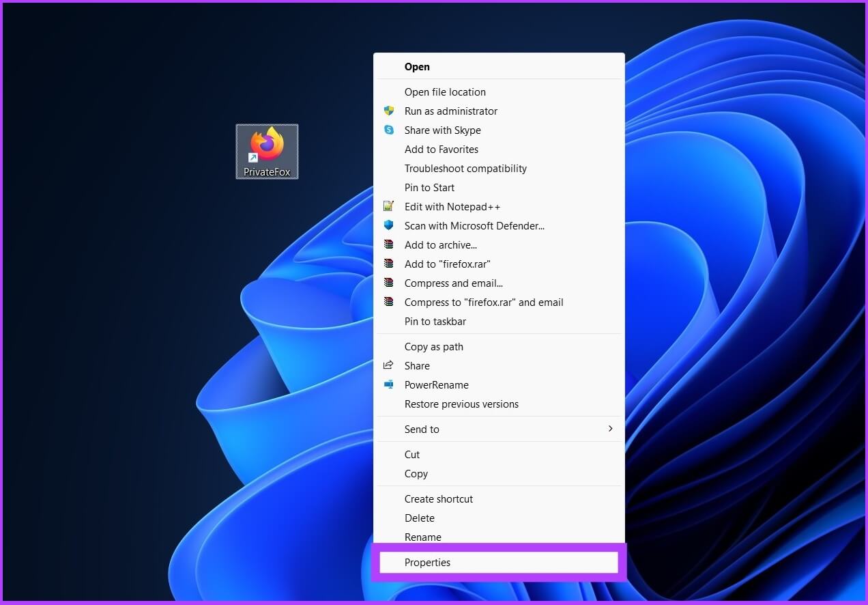Choose Add to "firefox.rar" entry
This screenshot has width=868, height=605.
pyautogui.click(x=499, y=264)
